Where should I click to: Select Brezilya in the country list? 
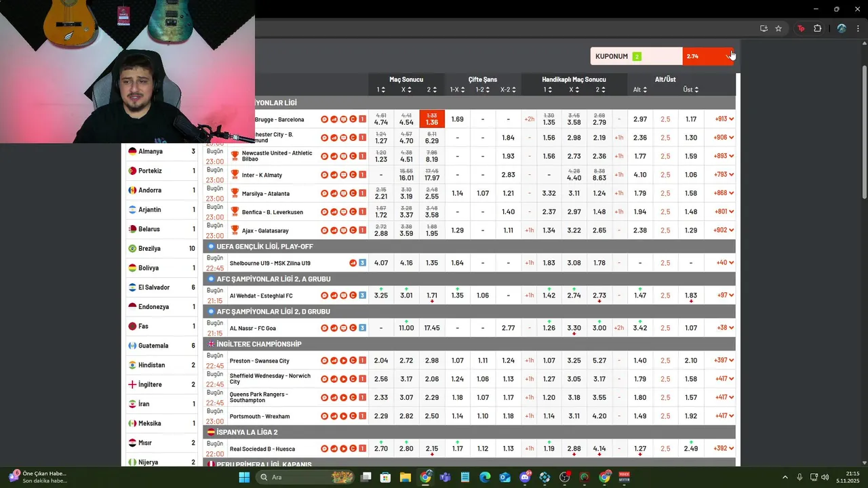click(162, 249)
